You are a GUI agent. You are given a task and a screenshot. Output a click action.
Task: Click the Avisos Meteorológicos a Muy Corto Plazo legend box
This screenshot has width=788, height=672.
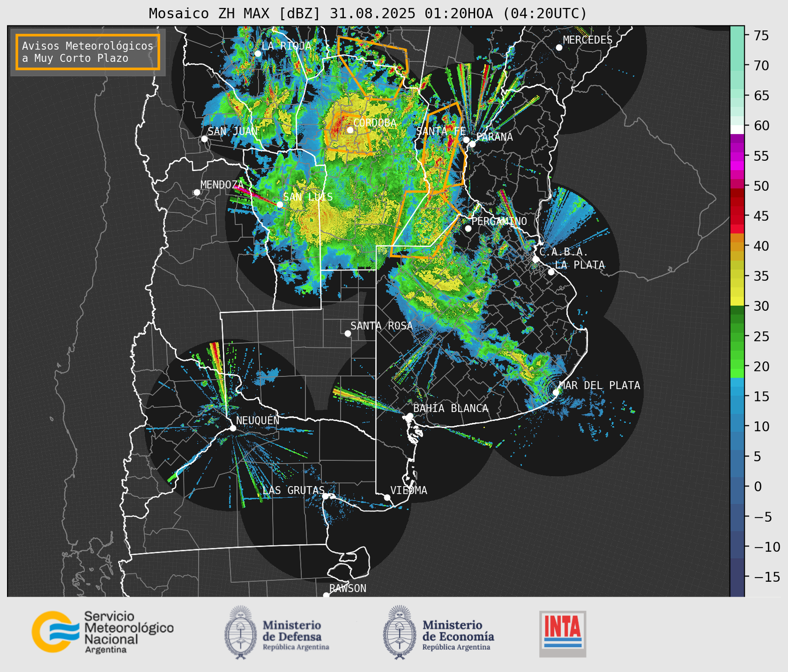[88, 52]
